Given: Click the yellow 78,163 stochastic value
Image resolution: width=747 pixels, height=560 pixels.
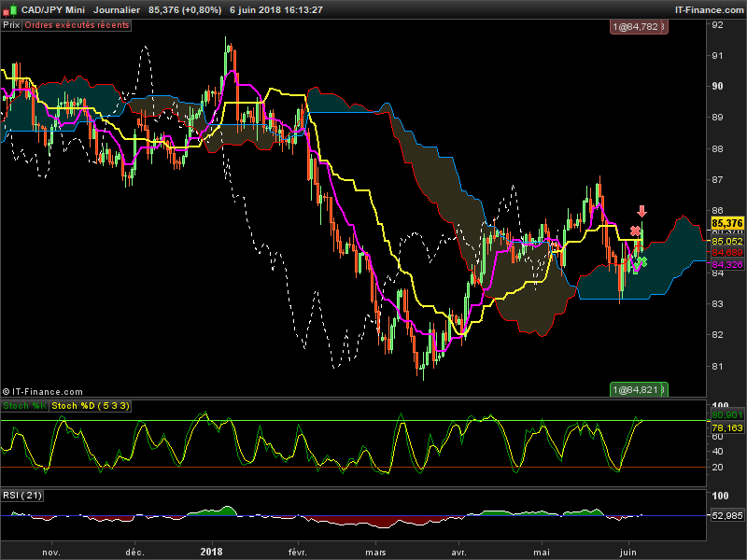Looking at the screenshot, I should tap(727, 427).
